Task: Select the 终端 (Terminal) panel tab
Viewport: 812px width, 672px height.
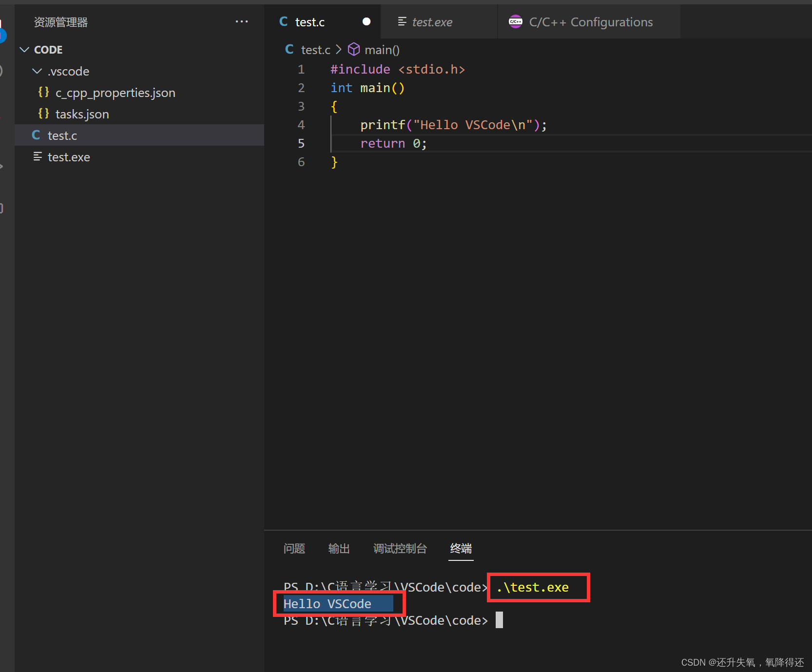Action: 461,549
